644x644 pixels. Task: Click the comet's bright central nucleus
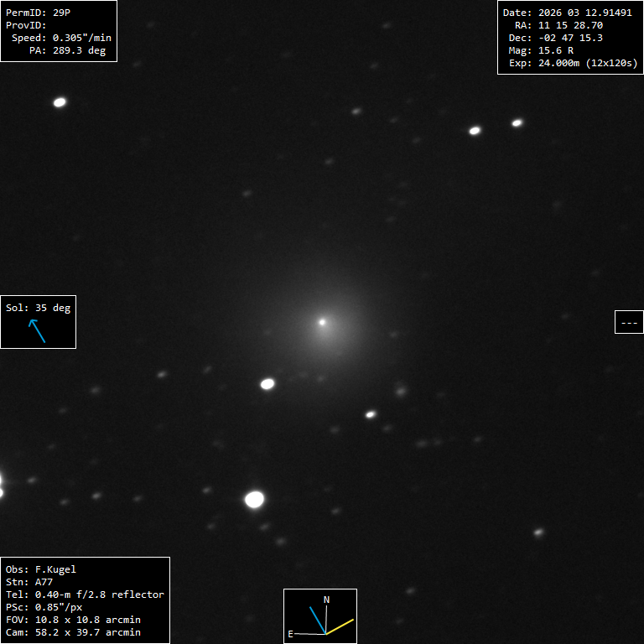pyautogui.click(x=322, y=321)
